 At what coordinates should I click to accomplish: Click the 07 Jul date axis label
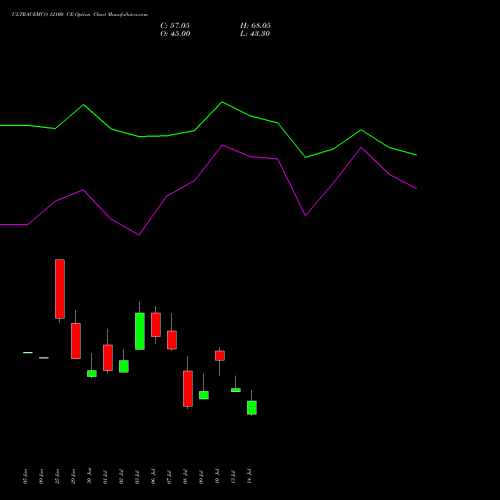tap(169, 477)
